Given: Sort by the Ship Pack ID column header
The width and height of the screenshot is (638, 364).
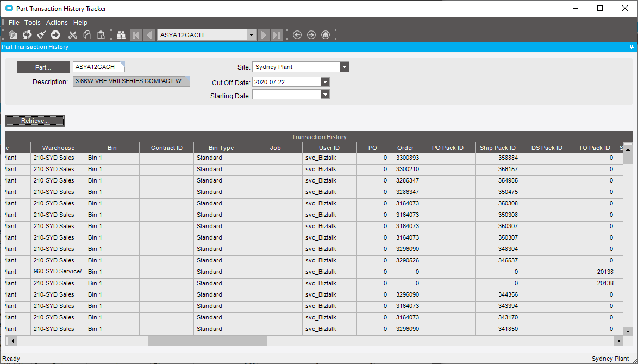Looking at the screenshot, I should click(497, 148).
